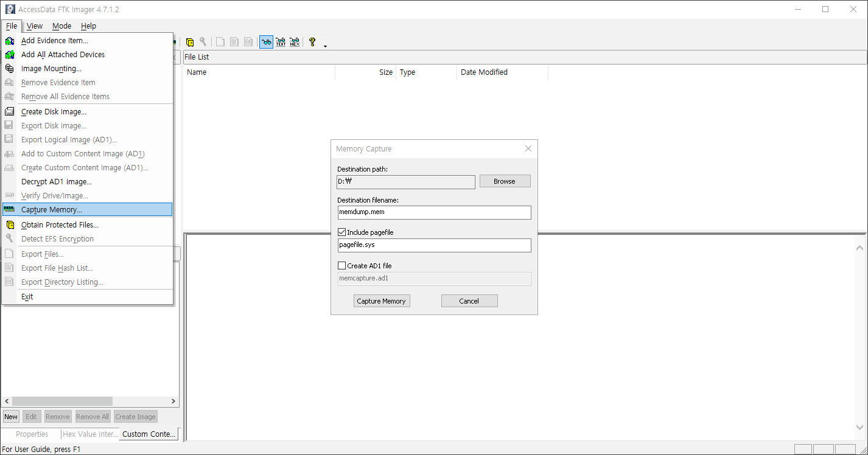868x455 pixels.
Task: Enable the Create AD1 file checkbox
Action: coord(341,266)
